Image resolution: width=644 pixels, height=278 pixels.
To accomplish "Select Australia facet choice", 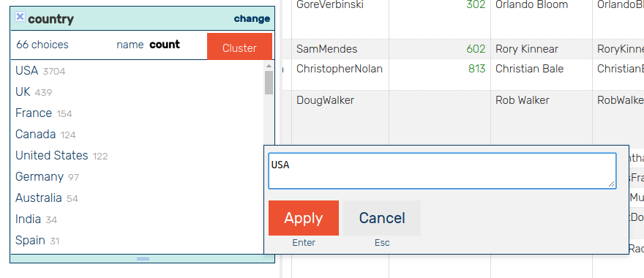I will [39, 198].
